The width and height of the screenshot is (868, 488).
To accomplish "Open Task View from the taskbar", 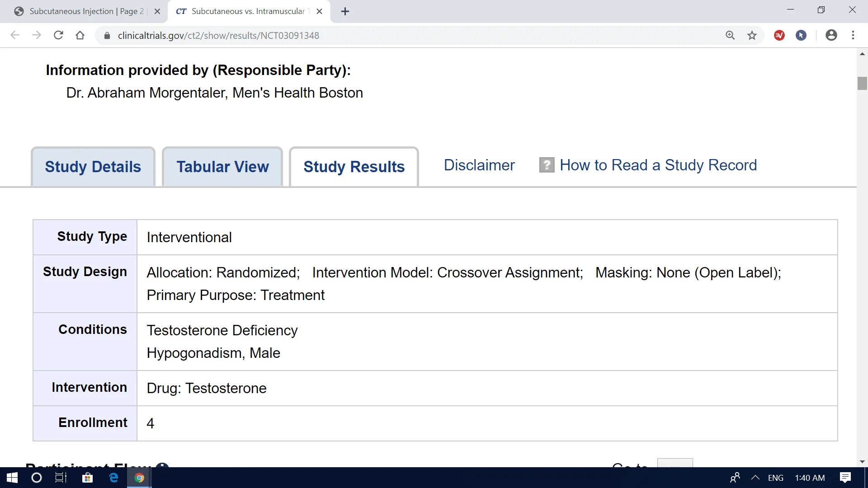I will pos(60,478).
